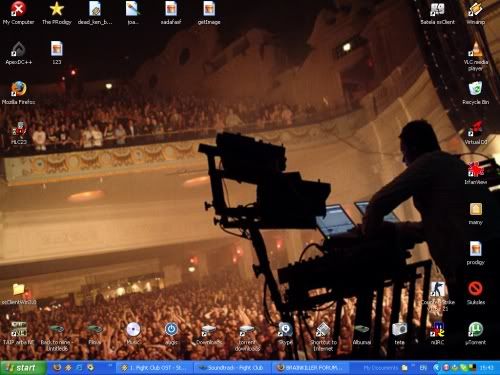Switch to Soundtrack - Fight Club taskbar window
The width and height of the screenshot is (500, 375).
click(233, 368)
